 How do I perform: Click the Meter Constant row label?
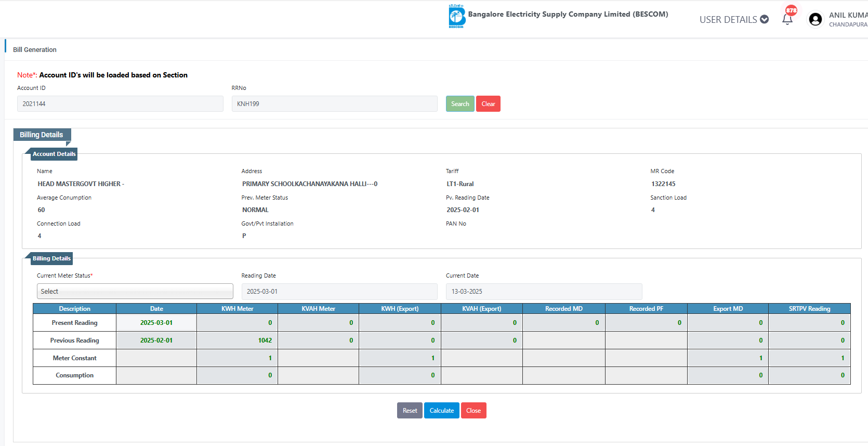(75, 358)
